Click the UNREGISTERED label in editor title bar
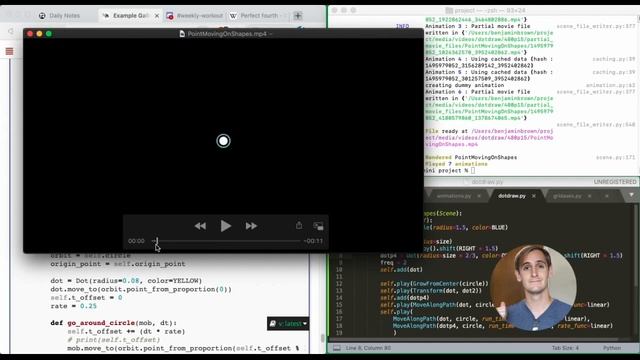Image resolution: width=640 pixels, height=360 pixels. coord(615,182)
